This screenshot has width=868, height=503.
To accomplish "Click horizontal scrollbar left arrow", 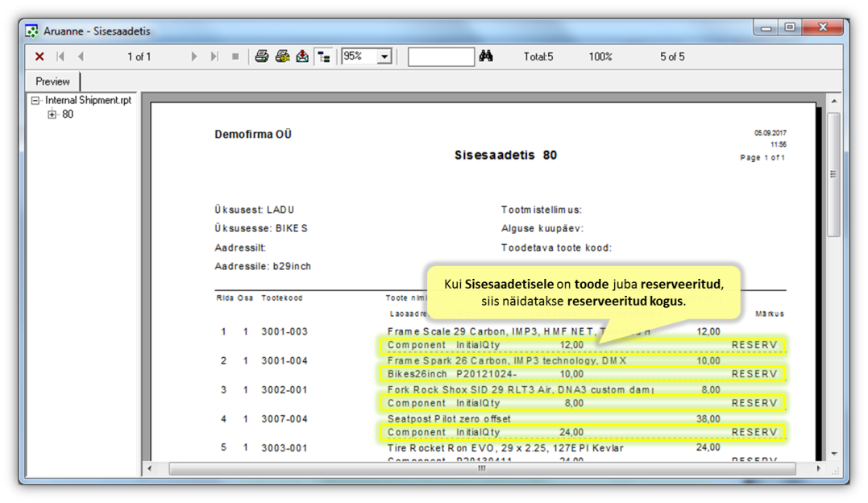I will [x=149, y=468].
